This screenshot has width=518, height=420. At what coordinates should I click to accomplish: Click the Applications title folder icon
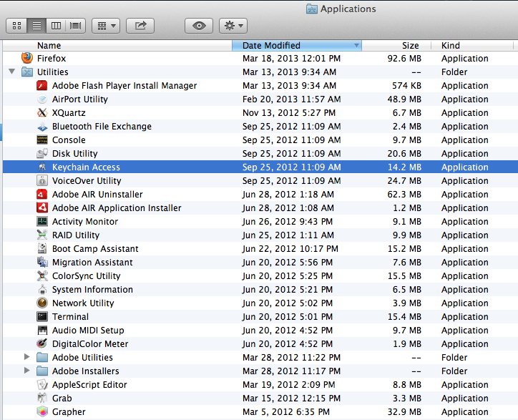[311, 9]
